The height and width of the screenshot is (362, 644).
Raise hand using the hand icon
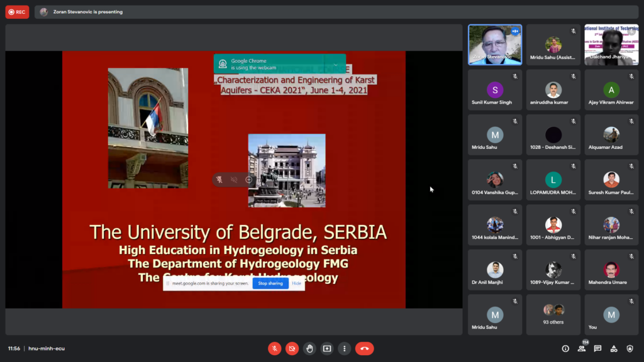(x=309, y=348)
